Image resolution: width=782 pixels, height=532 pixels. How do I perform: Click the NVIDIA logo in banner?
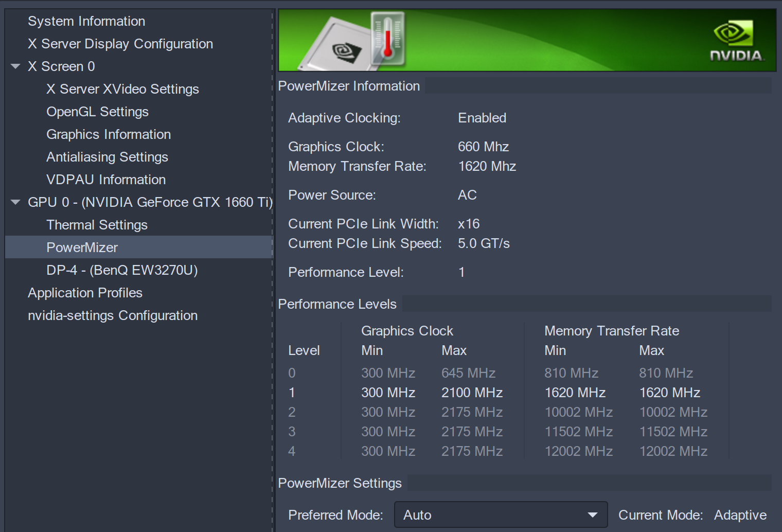736,41
